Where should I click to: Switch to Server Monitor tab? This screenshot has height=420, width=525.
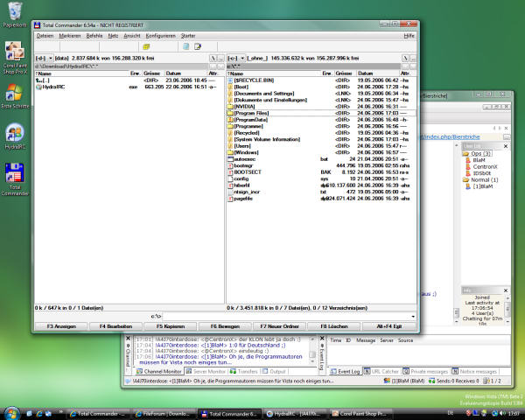coord(206,371)
